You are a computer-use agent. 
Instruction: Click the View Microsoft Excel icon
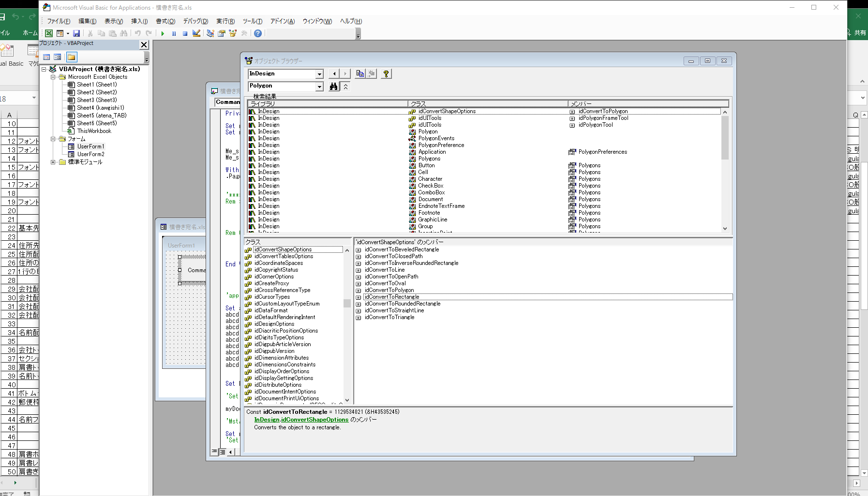click(x=49, y=33)
